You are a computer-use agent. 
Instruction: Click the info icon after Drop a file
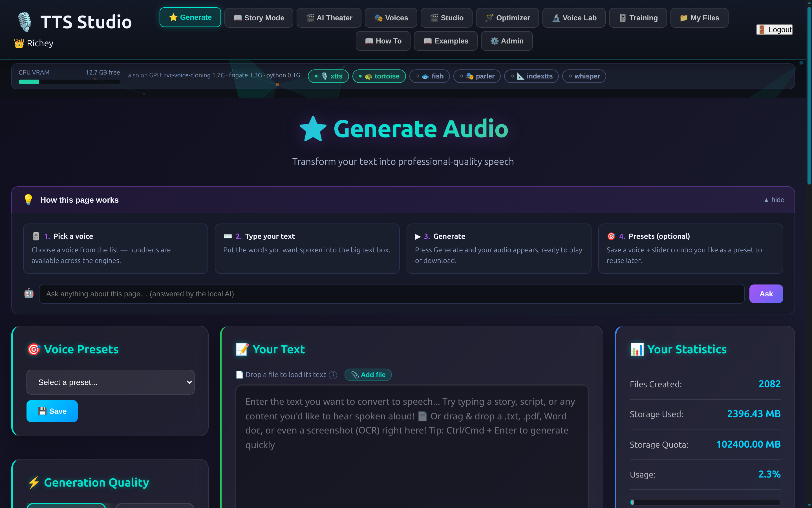point(333,375)
